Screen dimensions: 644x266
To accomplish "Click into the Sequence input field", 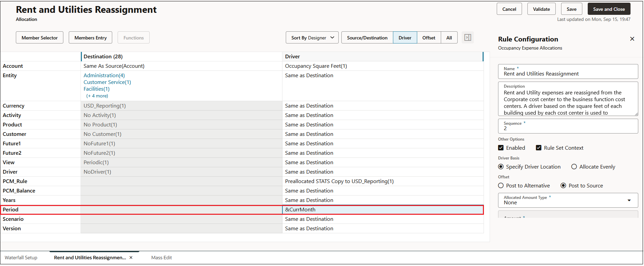I will point(568,126).
